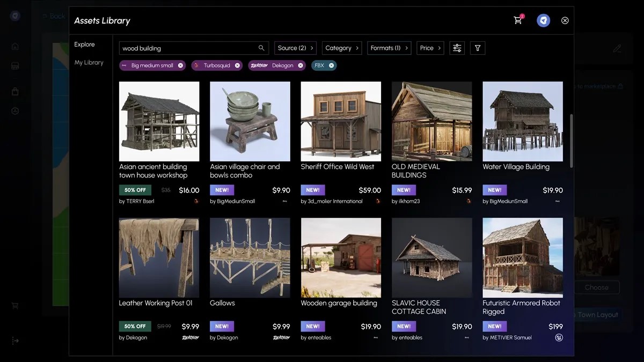Screen dimensions: 644x362
Task: Click the blue user avatar icon
Action: tap(544, 20)
